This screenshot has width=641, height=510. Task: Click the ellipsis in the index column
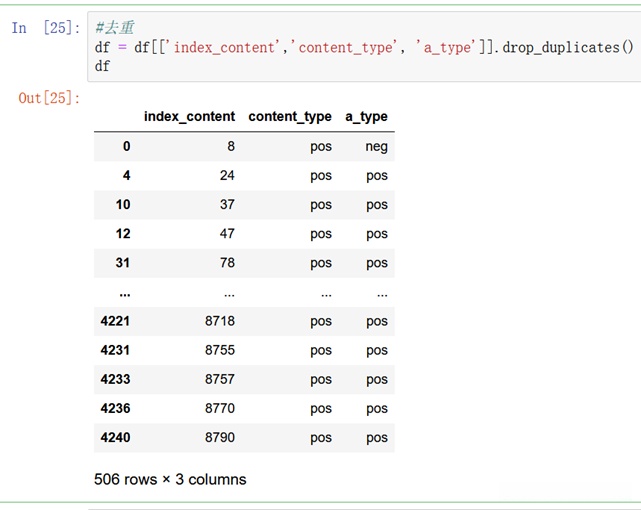[125, 295]
